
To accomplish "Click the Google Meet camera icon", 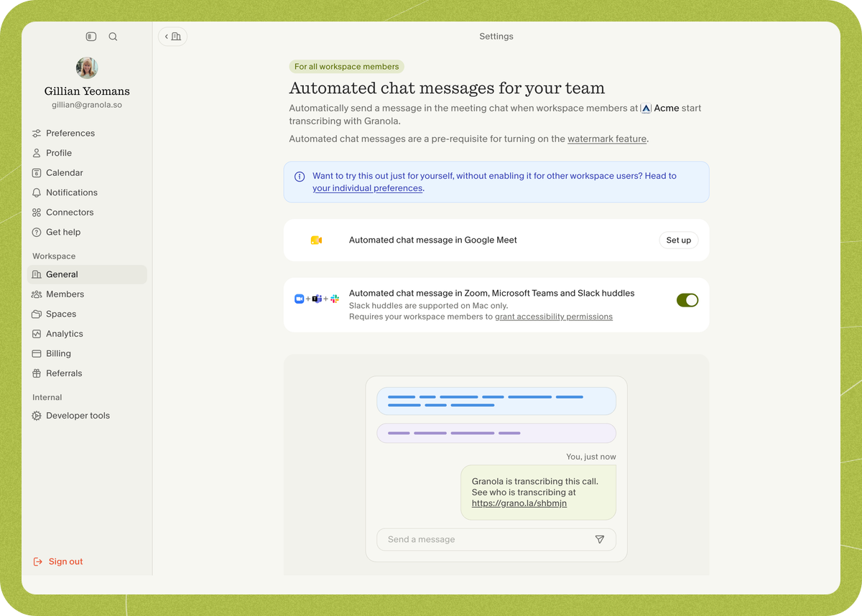I will click(x=316, y=241).
